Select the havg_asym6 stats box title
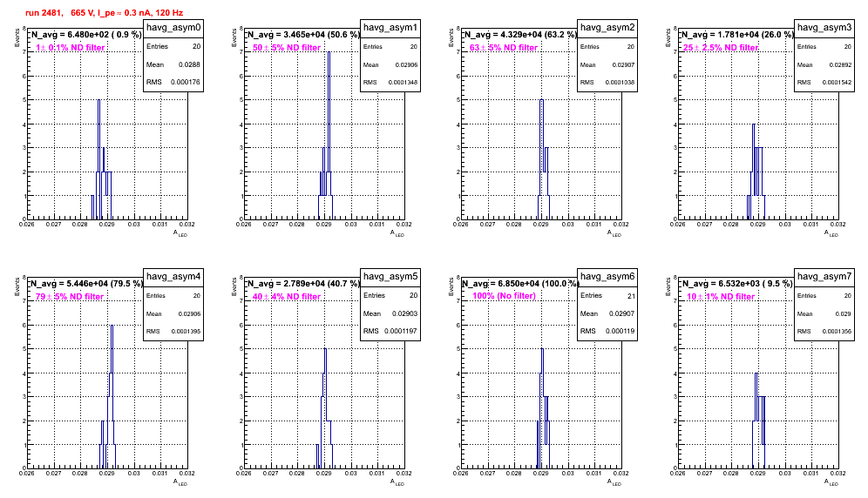Viewport: 868px width, 498px height. point(607,277)
